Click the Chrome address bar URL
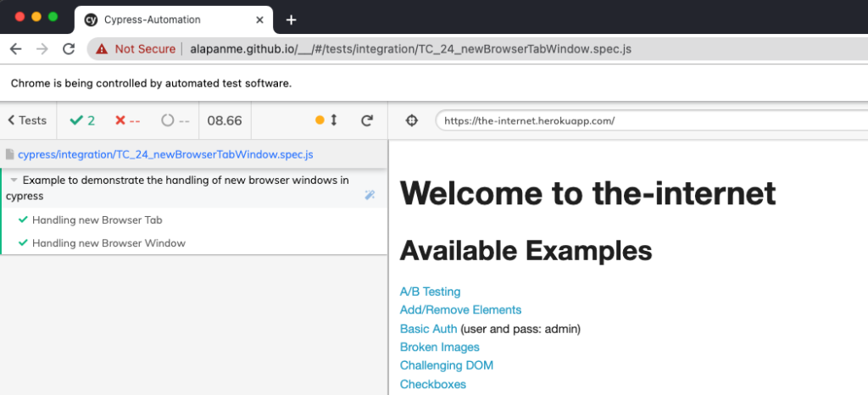The height and width of the screenshot is (395, 868). [x=410, y=49]
